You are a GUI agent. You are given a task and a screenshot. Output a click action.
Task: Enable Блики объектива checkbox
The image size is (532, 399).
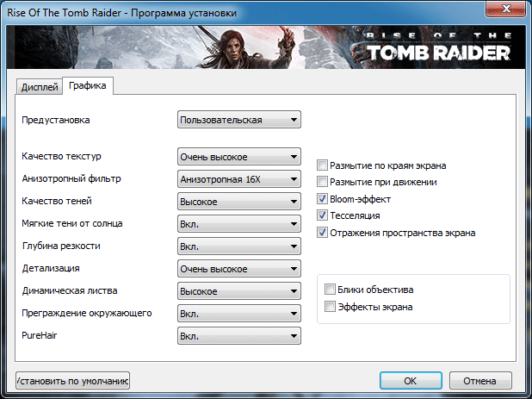click(x=330, y=290)
